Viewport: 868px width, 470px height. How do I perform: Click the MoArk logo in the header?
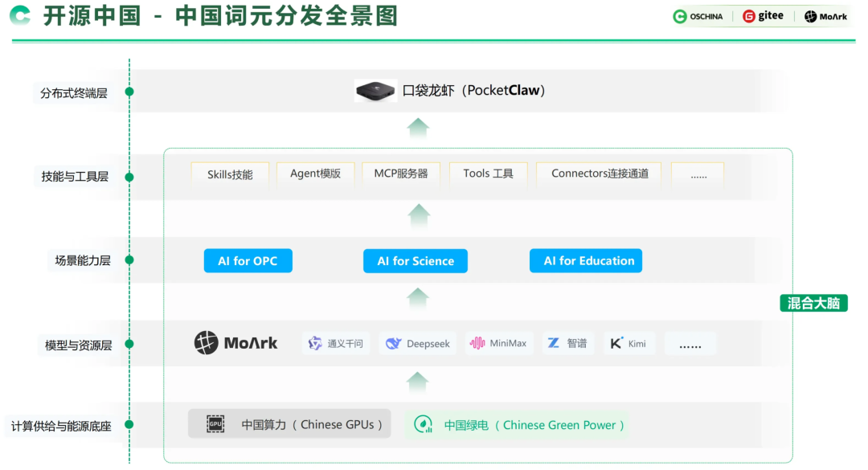click(825, 17)
